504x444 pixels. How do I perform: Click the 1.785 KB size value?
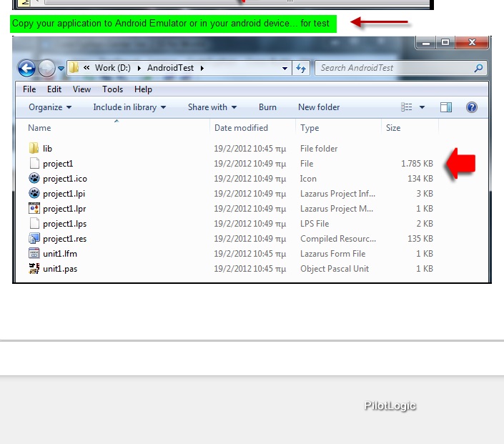point(417,163)
